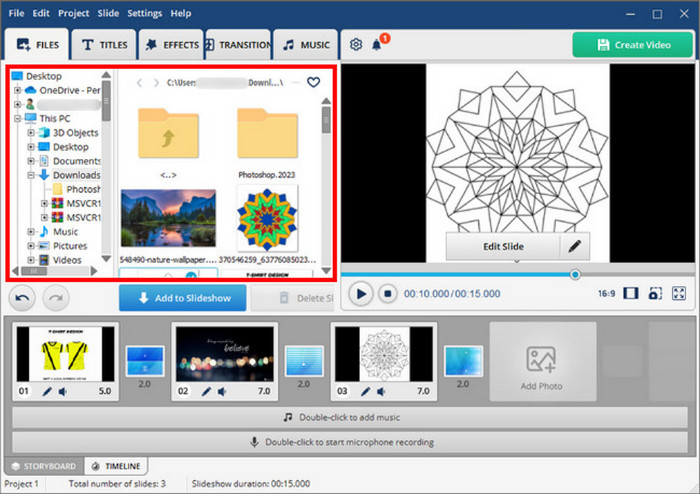700x494 pixels.
Task: Click the playback progress slider handle
Action: pyautogui.click(x=576, y=274)
